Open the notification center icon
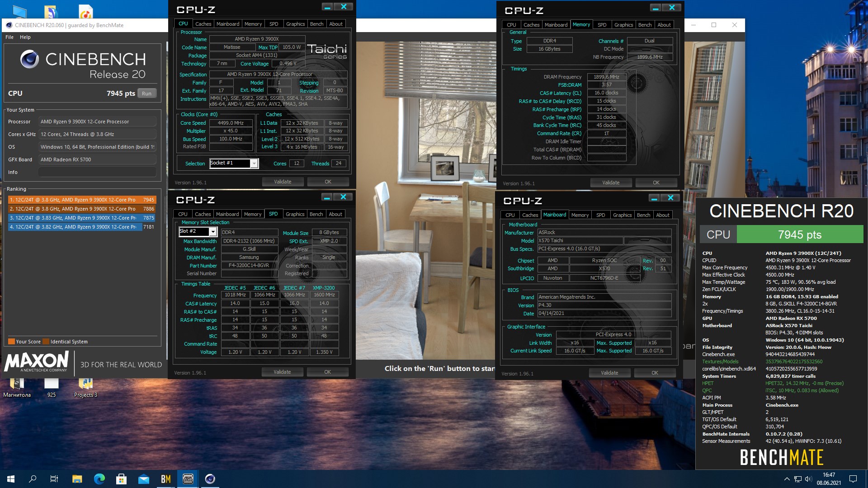 [853, 479]
